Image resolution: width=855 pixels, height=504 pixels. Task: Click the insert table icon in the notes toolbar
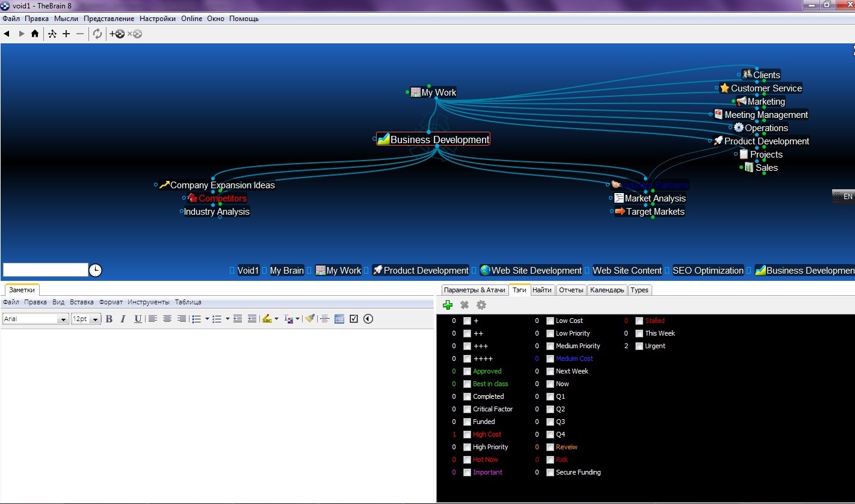(339, 319)
